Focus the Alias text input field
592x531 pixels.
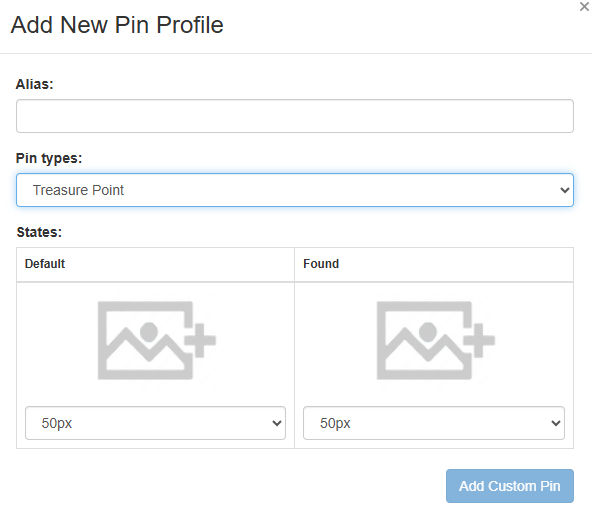pos(295,116)
